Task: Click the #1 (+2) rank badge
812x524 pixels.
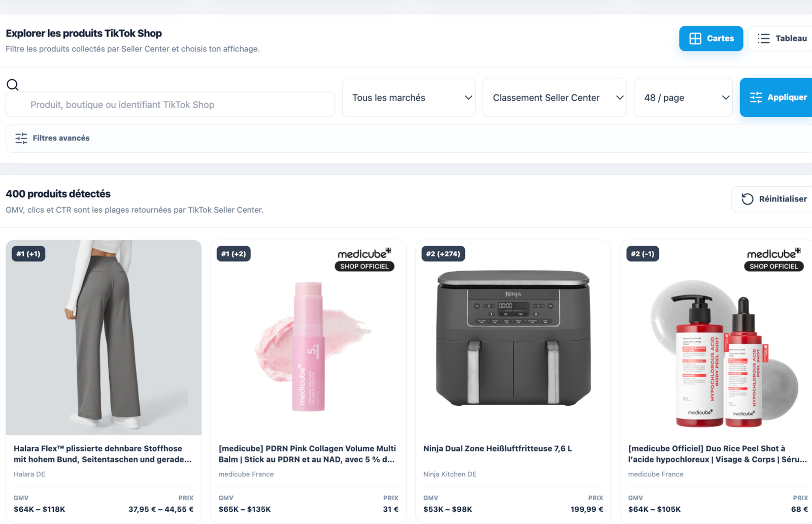Action: (x=233, y=254)
